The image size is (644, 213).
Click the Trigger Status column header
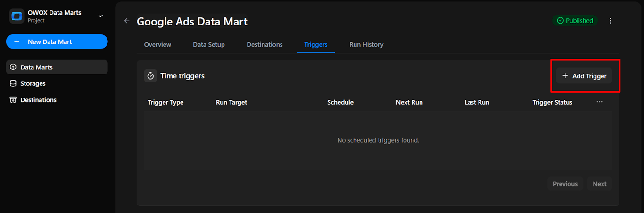[553, 102]
